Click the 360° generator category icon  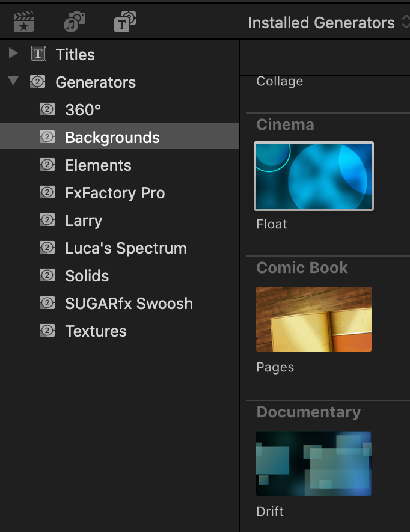pyautogui.click(x=47, y=110)
